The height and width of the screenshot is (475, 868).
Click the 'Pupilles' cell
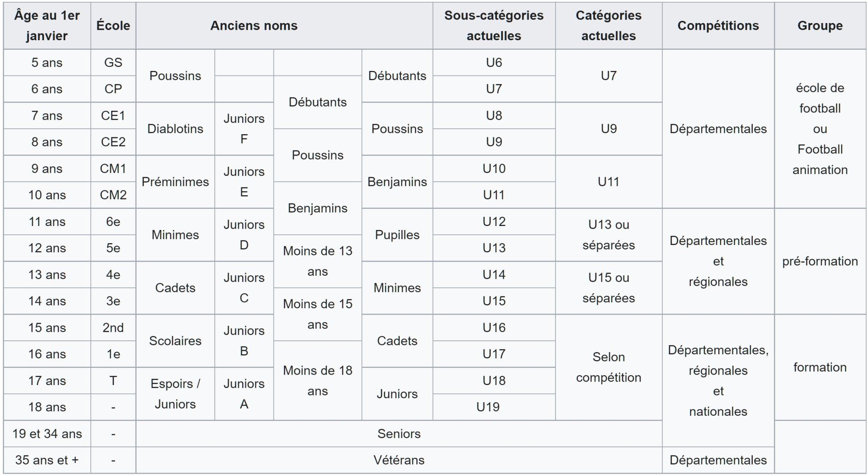(397, 235)
